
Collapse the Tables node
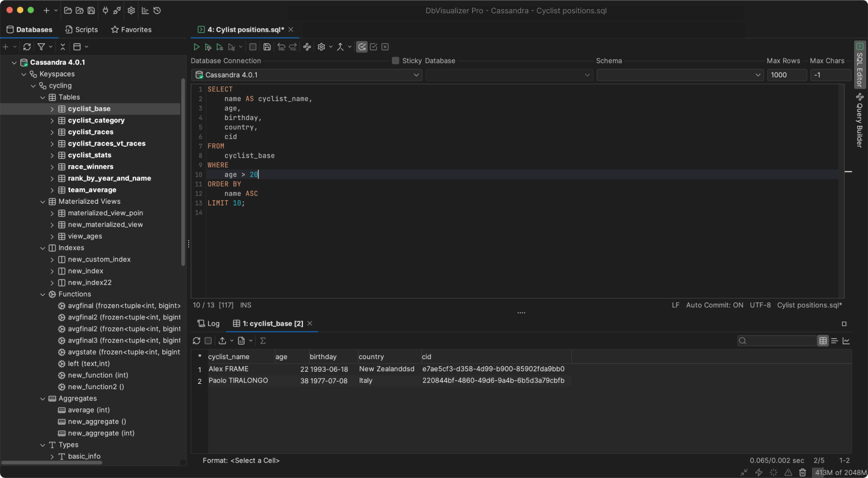pyautogui.click(x=43, y=98)
